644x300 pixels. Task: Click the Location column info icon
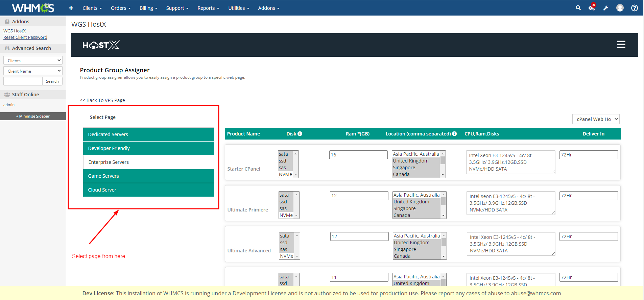tap(454, 134)
